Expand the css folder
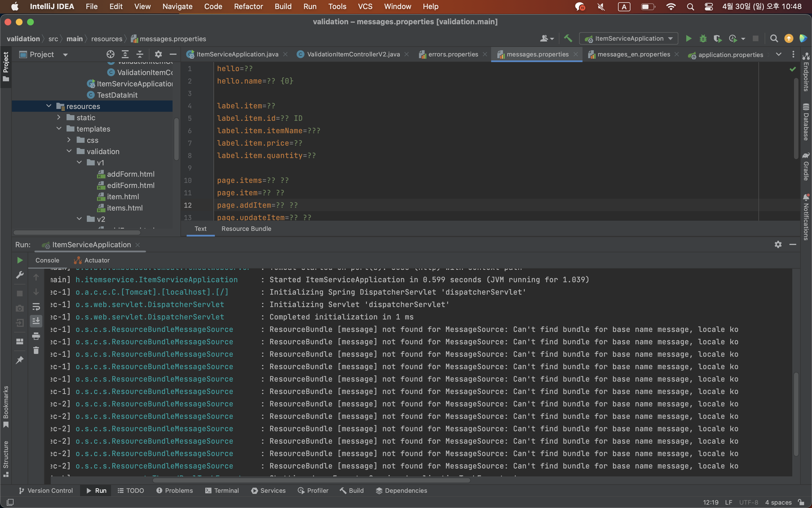This screenshot has width=812, height=508. coord(69,140)
